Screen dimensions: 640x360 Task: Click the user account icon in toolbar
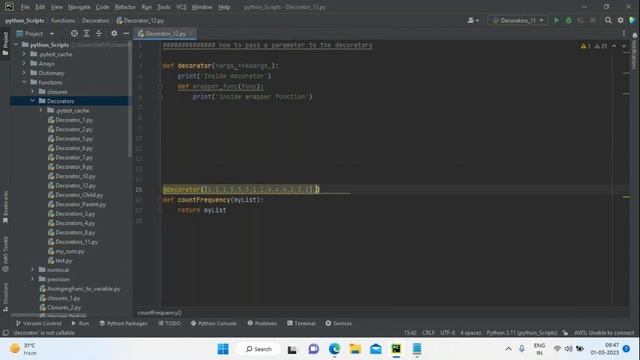(473, 20)
